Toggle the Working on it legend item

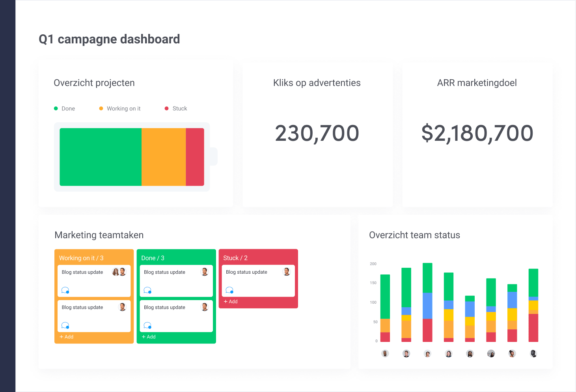(x=120, y=108)
